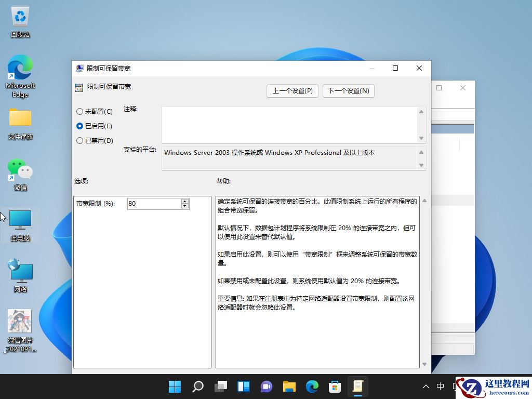
Task: Click inside the 带宽限制 value field
Action: pyautogui.click(x=153, y=204)
